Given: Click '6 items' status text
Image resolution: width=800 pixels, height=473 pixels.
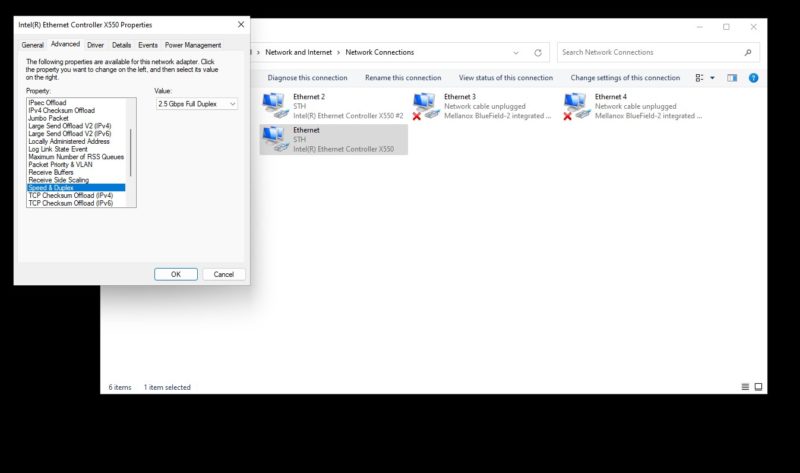Looking at the screenshot, I should [119, 387].
